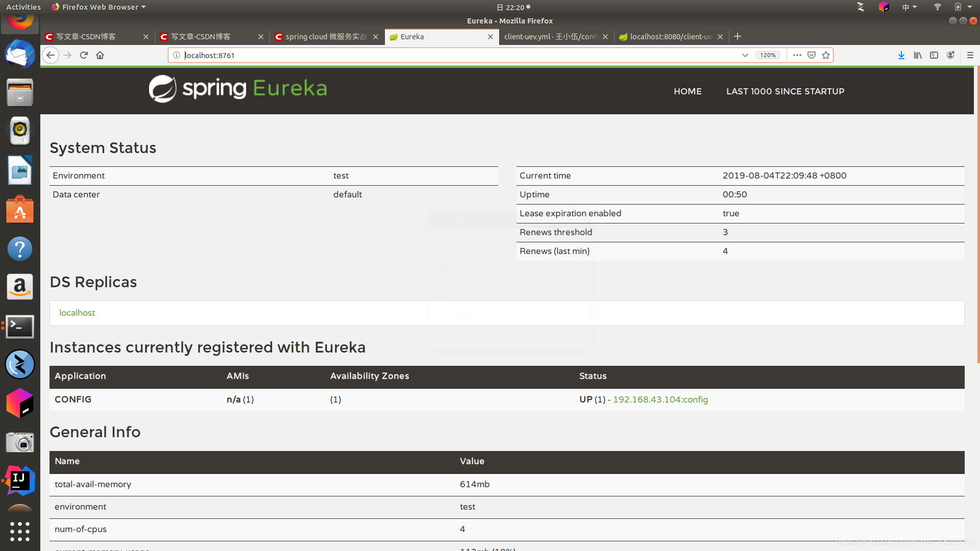Click the Firefox home icon
The height and width of the screenshot is (551, 980).
100,55
